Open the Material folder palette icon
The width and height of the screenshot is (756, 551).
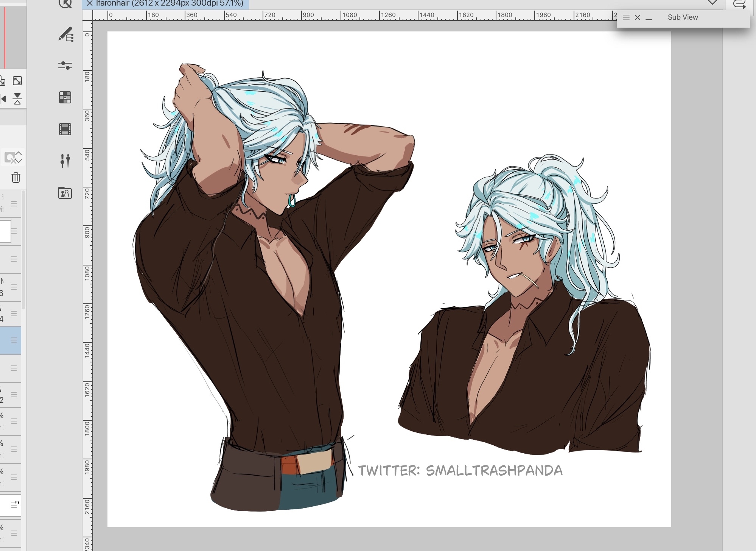(65, 193)
